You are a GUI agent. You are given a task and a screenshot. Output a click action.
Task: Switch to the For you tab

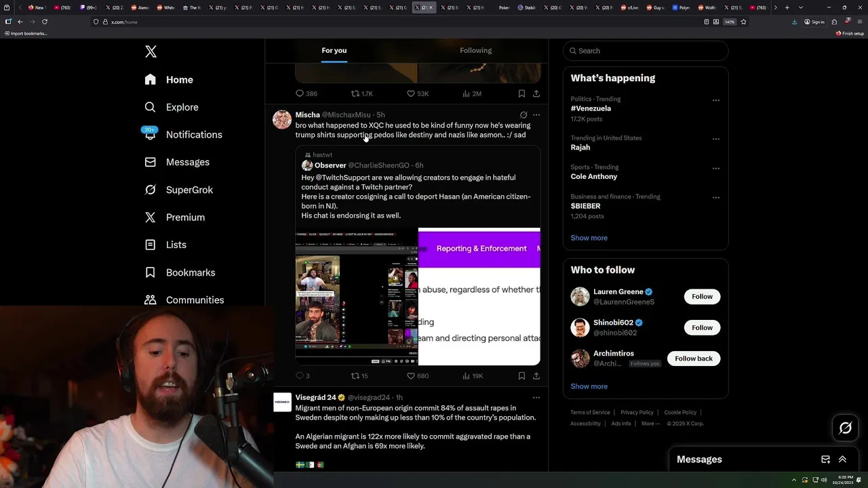point(334,50)
